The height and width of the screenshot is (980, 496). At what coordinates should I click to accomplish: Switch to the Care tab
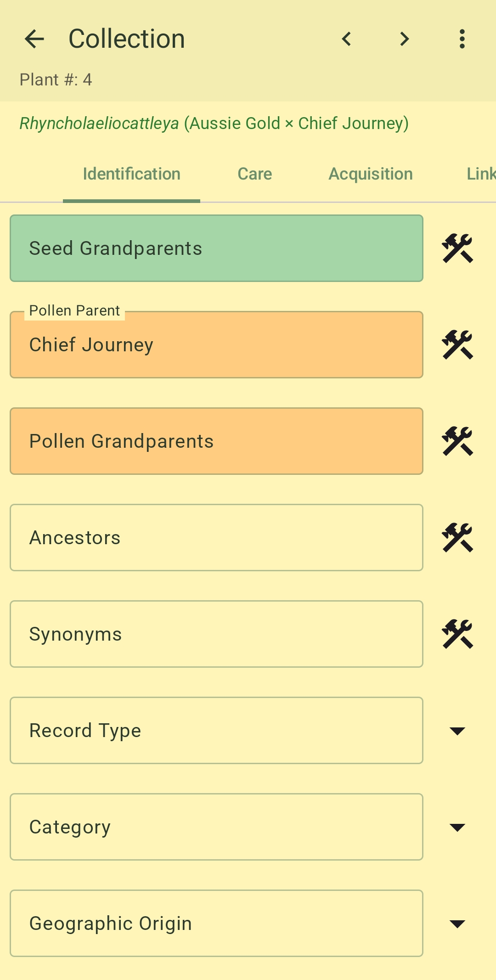[x=255, y=174]
